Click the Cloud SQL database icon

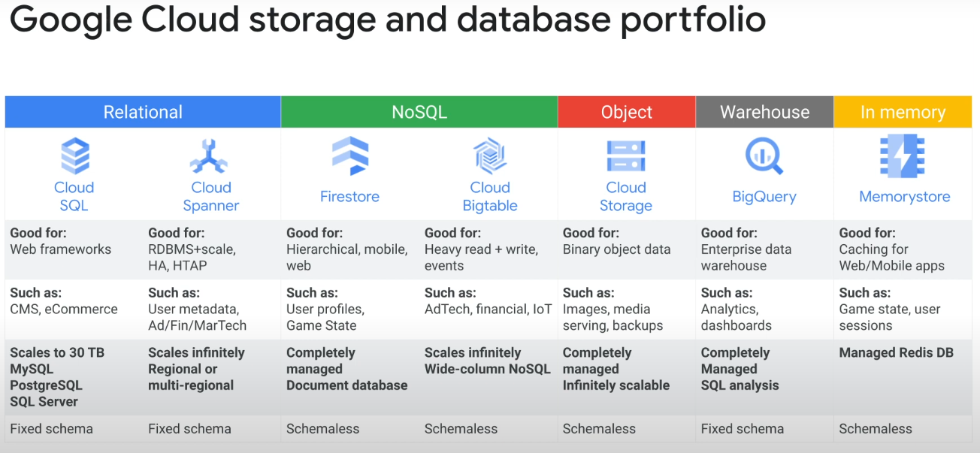point(74,157)
